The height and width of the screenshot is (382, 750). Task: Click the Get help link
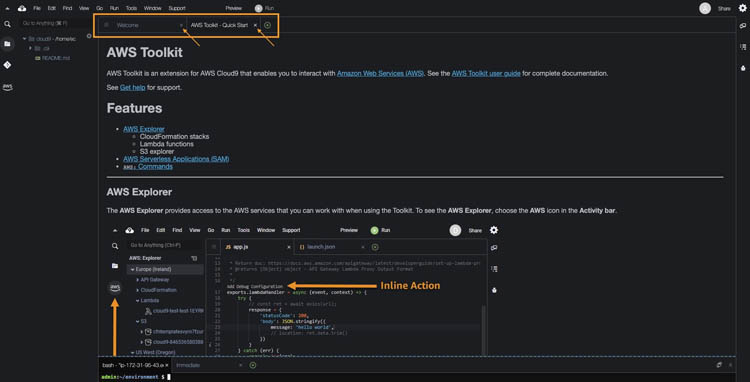click(132, 87)
